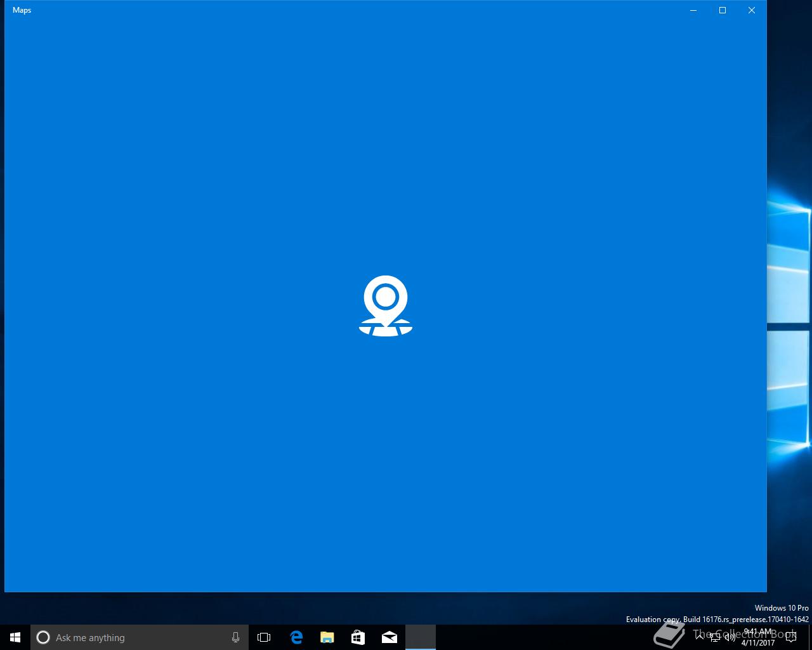The width and height of the screenshot is (812, 650).
Task: Open the network status tray icon
Action: click(x=715, y=637)
